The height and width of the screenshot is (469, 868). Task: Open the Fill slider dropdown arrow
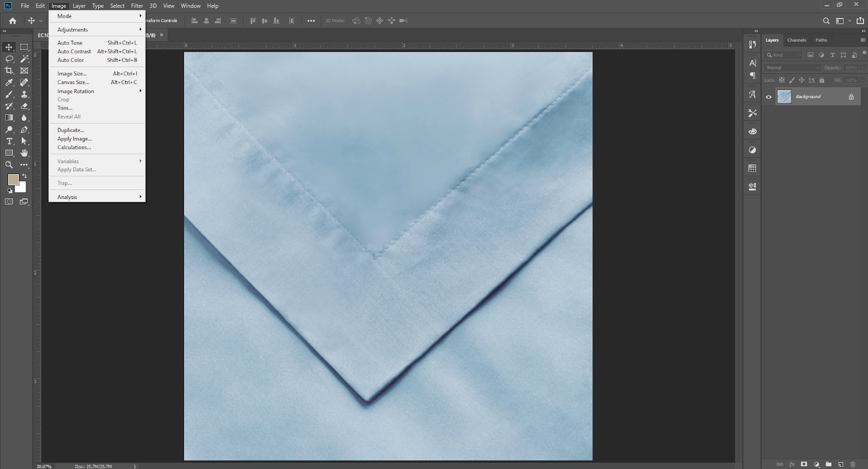coord(861,80)
